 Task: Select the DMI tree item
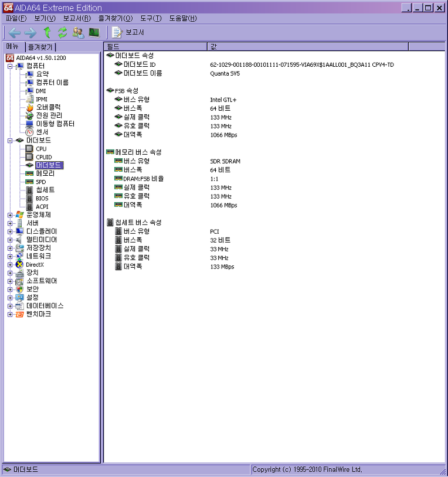click(41, 91)
